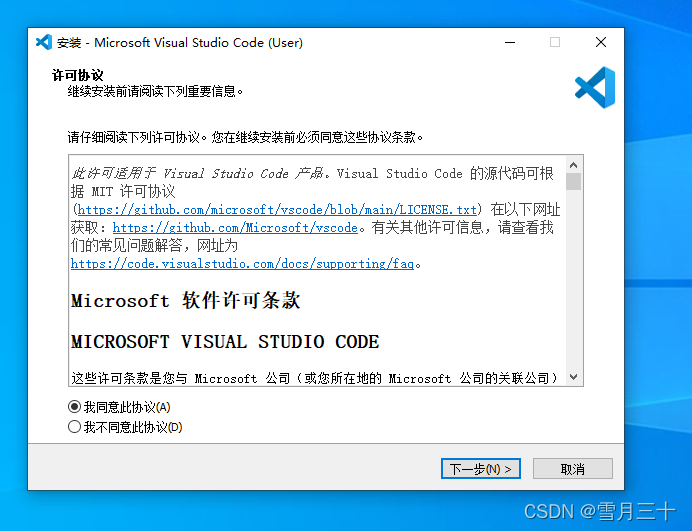
Task: Close the VS Code installer window
Action: tap(601, 42)
